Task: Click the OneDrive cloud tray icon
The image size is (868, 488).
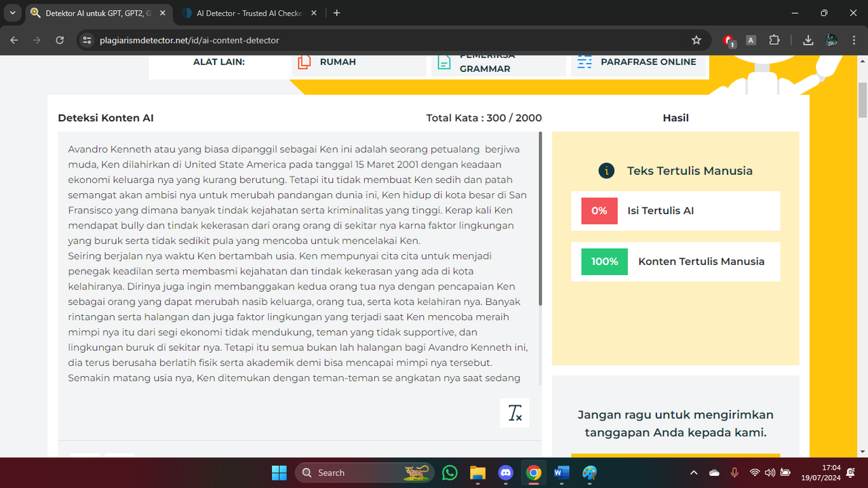Action: 714,472
